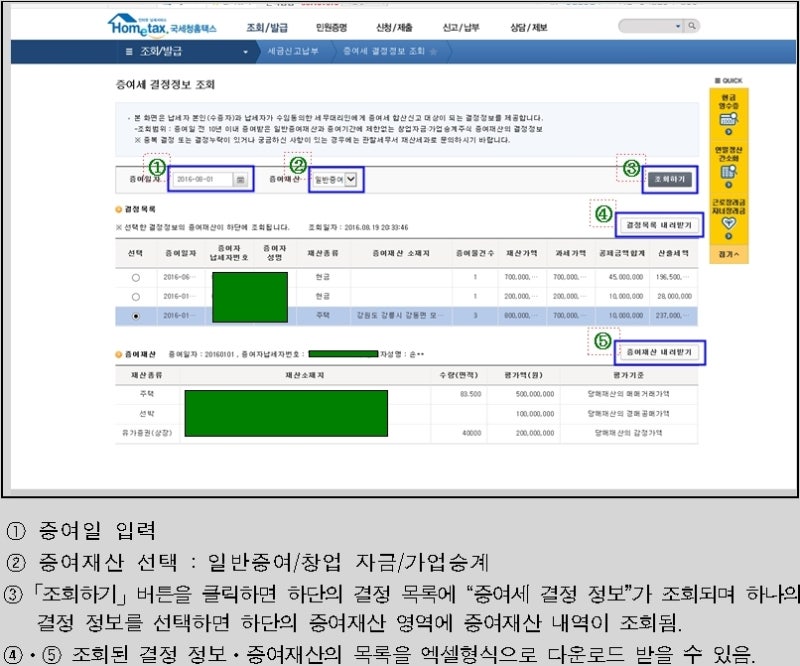800x666 pixels.
Task: Select the 2016-06 현금 row radio button
Action: pyautogui.click(x=135, y=278)
